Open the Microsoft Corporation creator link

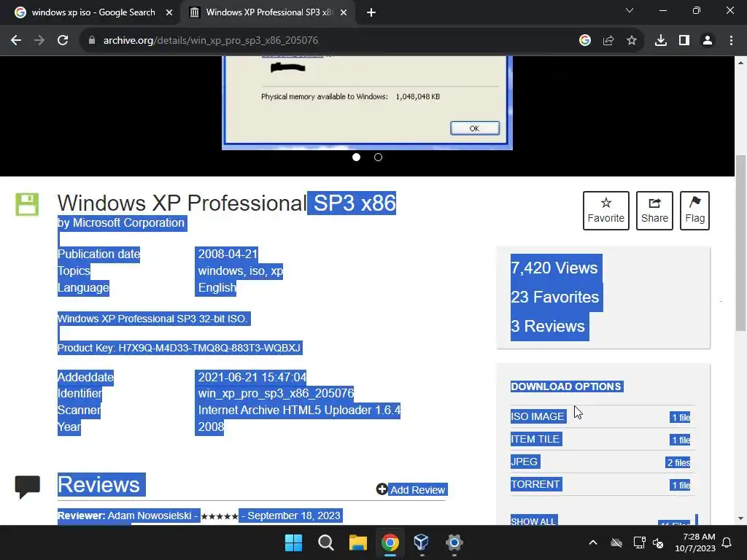tap(128, 223)
